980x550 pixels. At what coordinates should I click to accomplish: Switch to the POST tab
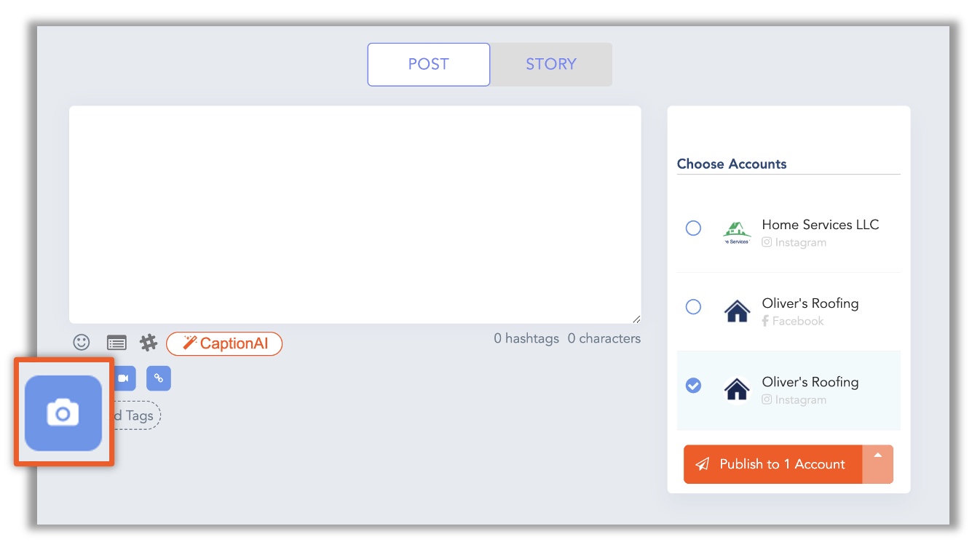click(x=428, y=64)
